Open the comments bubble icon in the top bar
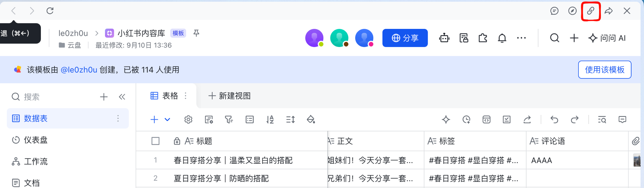644x188 pixels. (554, 11)
